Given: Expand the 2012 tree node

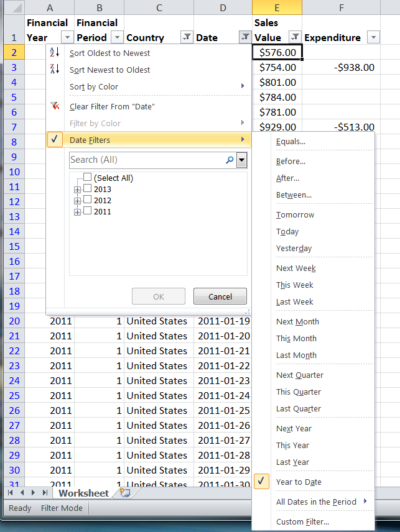Looking at the screenshot, I should coord(77,201).
